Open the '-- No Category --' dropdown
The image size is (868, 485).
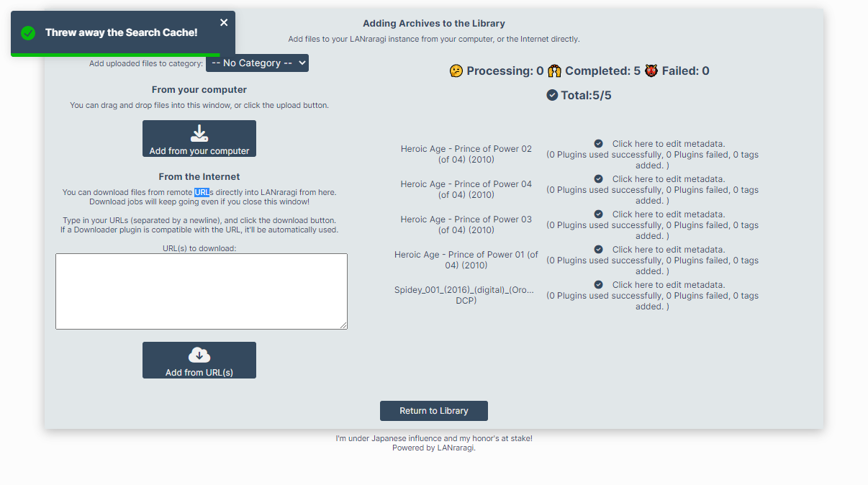(x=257, y=63)
